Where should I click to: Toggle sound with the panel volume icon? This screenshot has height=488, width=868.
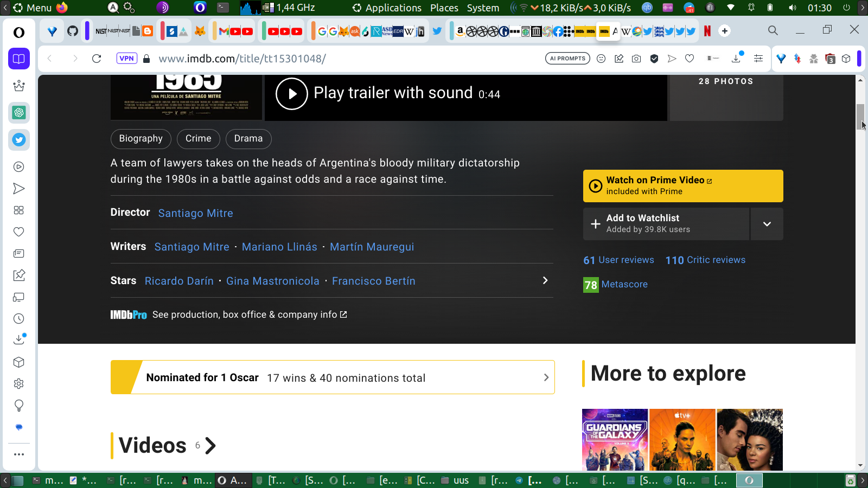pos(793,8)
